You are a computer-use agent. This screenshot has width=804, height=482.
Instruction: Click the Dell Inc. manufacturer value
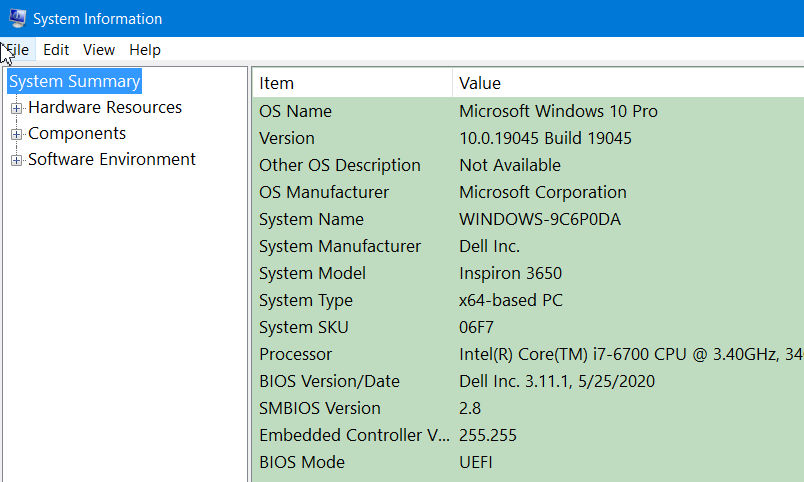489,246
